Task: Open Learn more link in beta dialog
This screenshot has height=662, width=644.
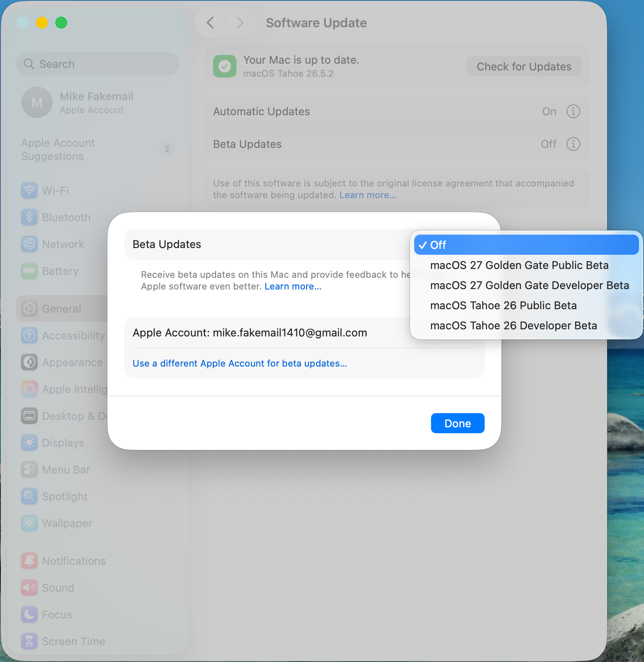Action: click(293, 286)
